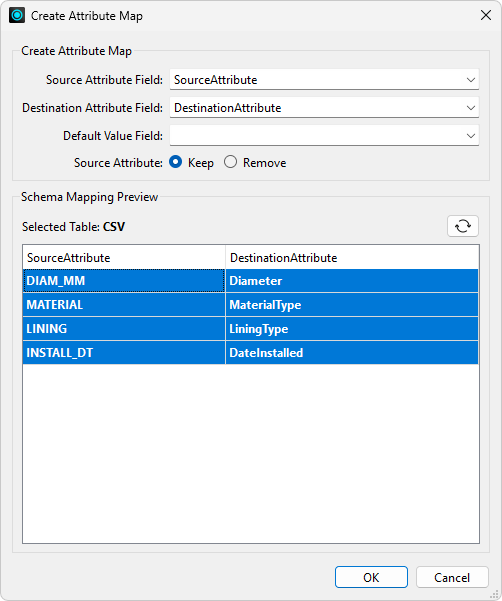Select the LINING row in the table

pyautogui.click(x=251, y=328)
